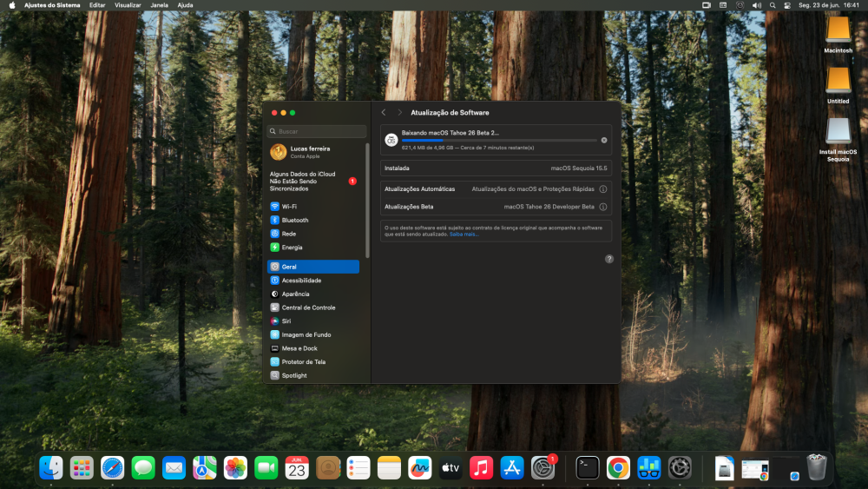868x489 pixels.
Task: Open Freeform from the Dock
Action: 419,468
